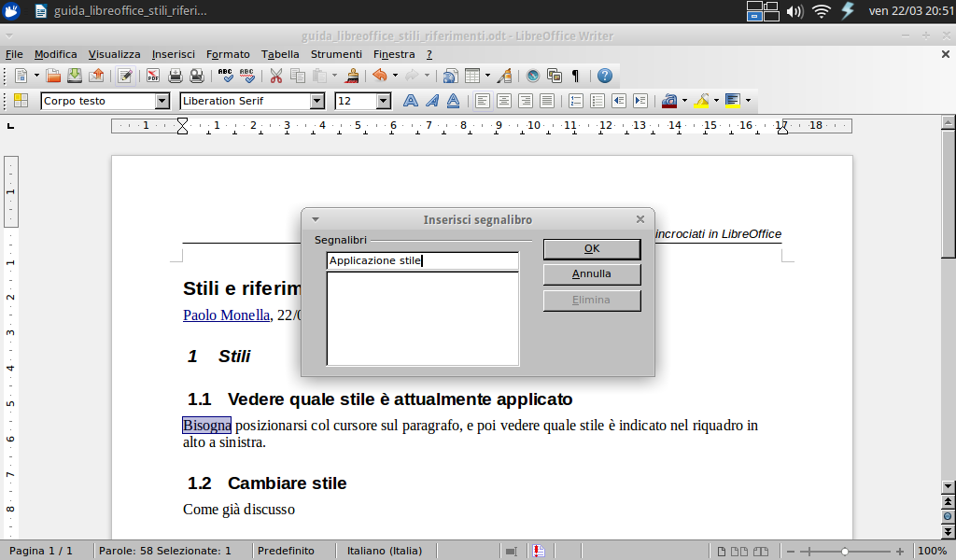The height and width of the screenshot is (560, 956).
Task: Justify the paragraph
Action: (547, 101)
